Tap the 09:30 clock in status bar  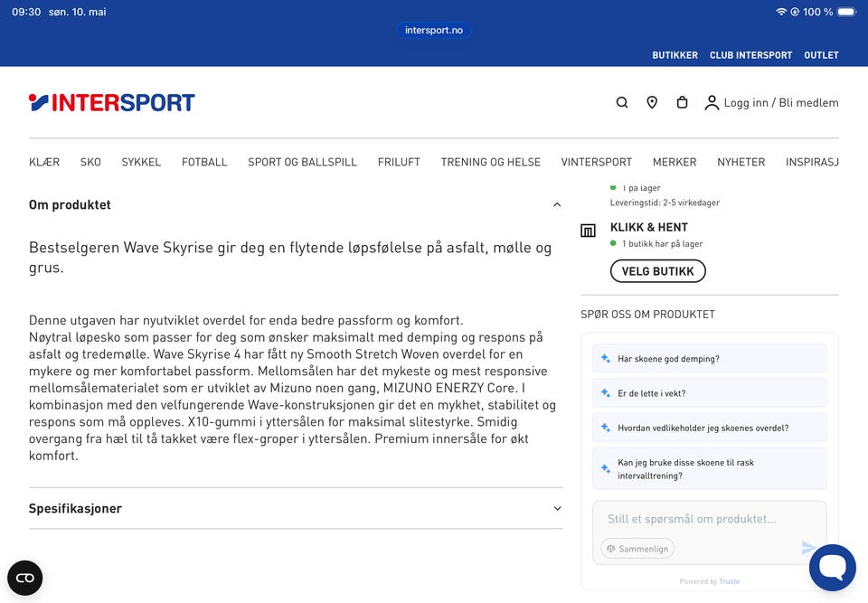click(x=26, y=12)
